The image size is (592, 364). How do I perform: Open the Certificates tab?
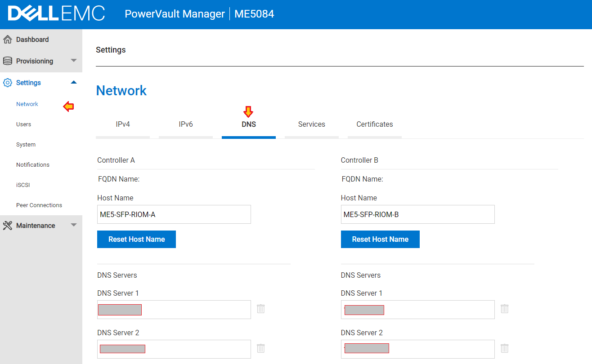click(374, 124)
